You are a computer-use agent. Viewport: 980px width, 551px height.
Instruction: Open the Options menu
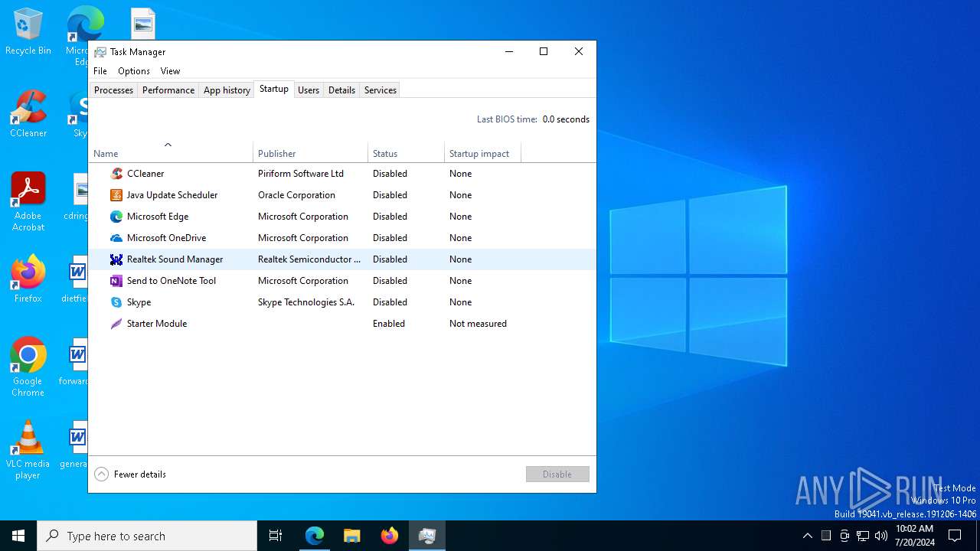(x=134, y=71)
